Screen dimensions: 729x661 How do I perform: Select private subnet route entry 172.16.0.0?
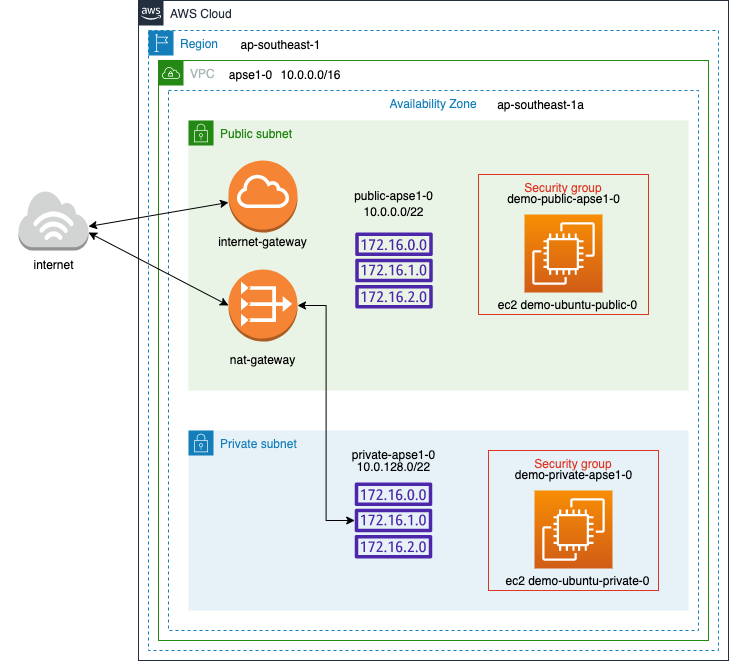[x=393, y=495]
